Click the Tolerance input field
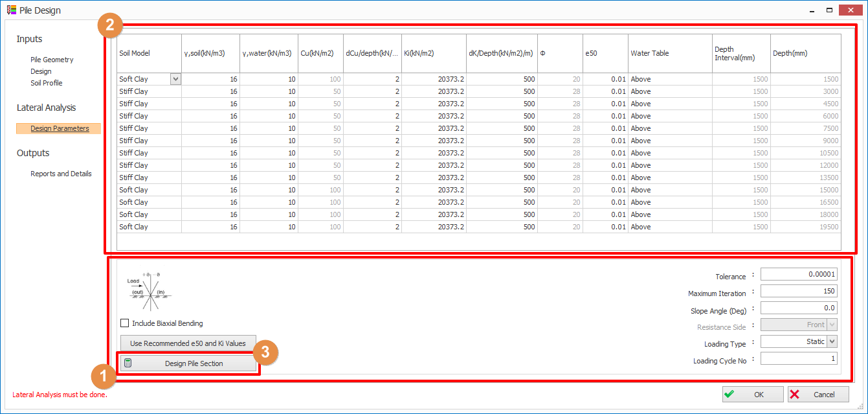 (799, 274)
